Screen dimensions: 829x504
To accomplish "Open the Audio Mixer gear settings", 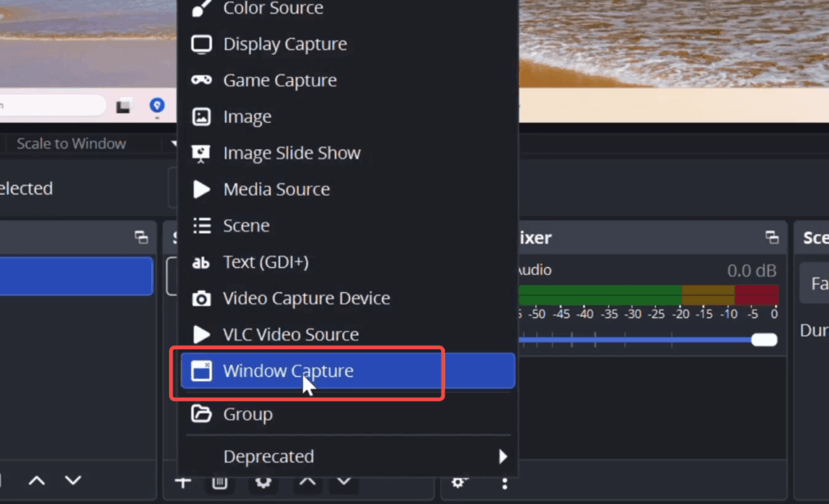I will click(x=459, y=482).
